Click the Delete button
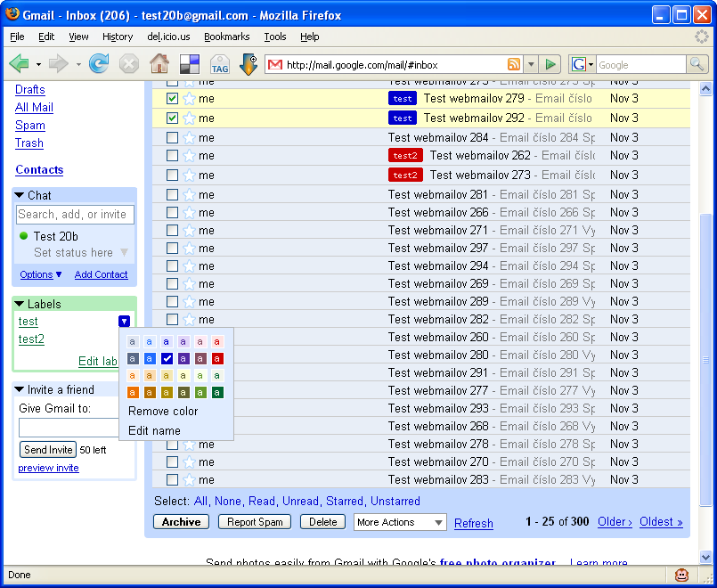Screen dimensions: 717x588 [322, 522]
